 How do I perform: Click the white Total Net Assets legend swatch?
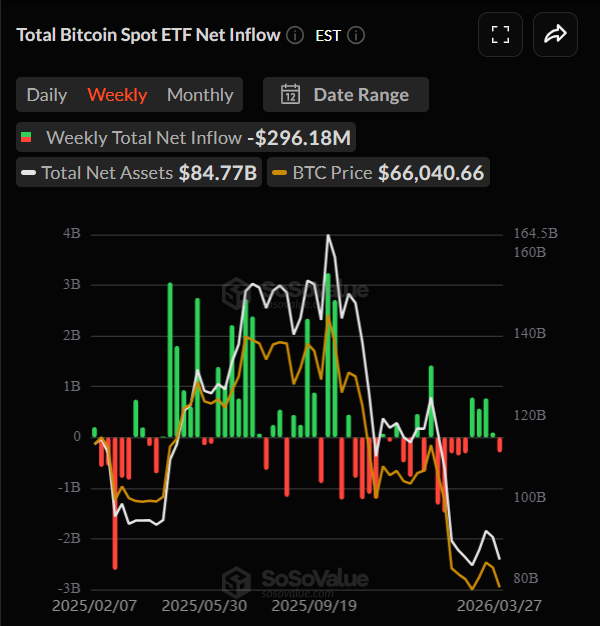click(30, 173)
